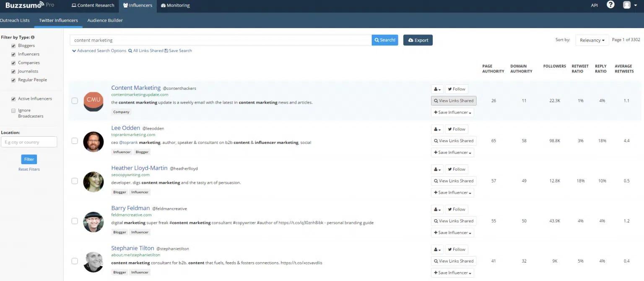Viewport: 644px width, 281px height.
Task: Disable the Active Influencers option
Action: (x=14, y=99)
